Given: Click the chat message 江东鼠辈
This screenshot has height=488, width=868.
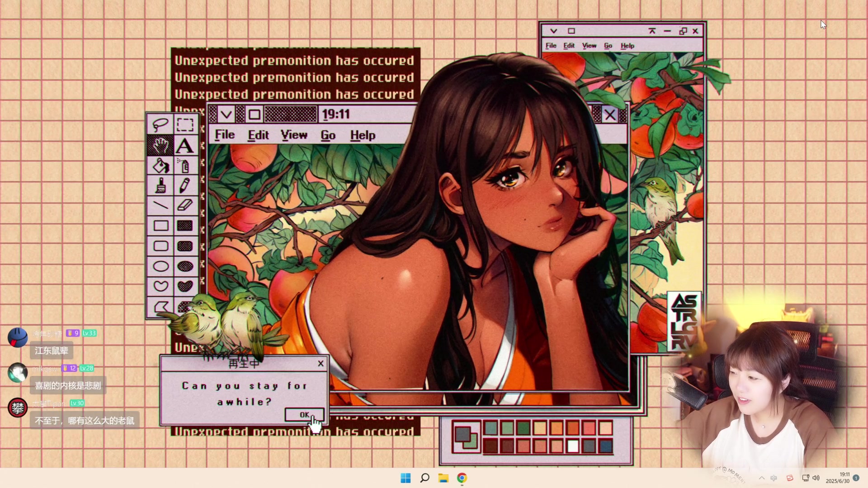Looking at the screenshot, I should point(52,351).
